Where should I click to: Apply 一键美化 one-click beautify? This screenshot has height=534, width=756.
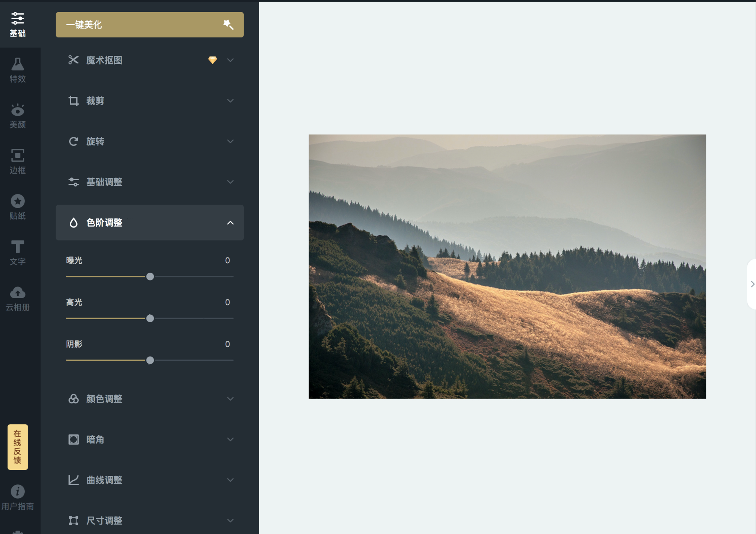coord(150,25)
